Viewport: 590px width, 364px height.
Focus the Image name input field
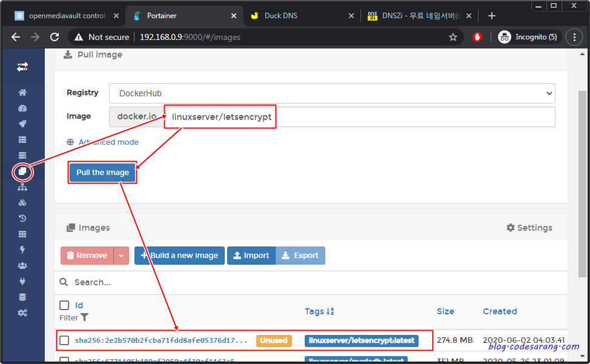click(x=359, y=117)
